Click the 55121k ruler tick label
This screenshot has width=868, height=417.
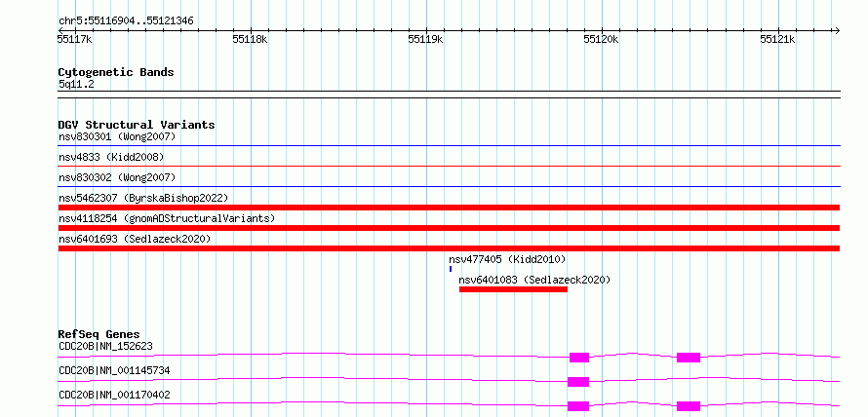pyautogui.click(x=777, y=39)
